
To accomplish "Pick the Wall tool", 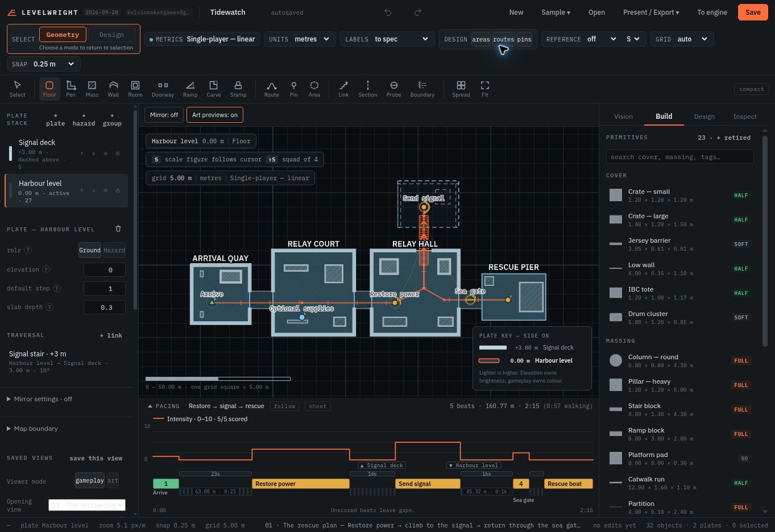I will coord(114,89).
